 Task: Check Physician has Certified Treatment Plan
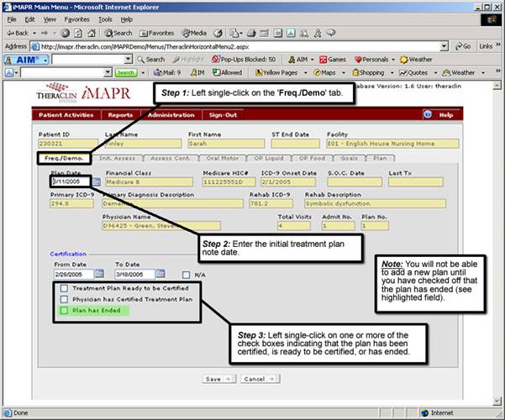click(x=64, y=299)
